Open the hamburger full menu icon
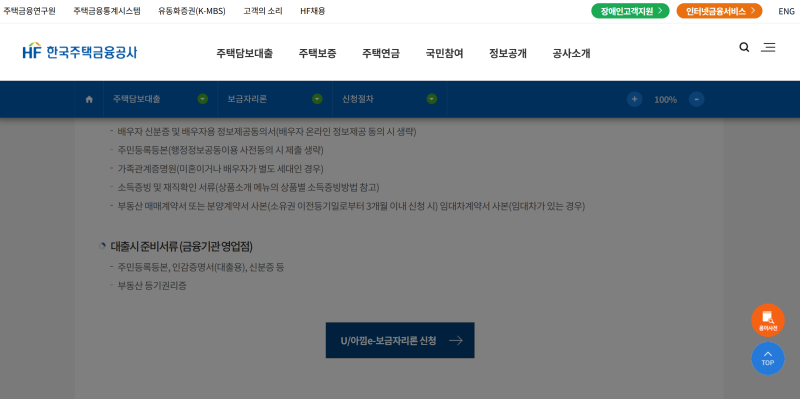This screenshot has width=800, height=399. tap(768, 47)
